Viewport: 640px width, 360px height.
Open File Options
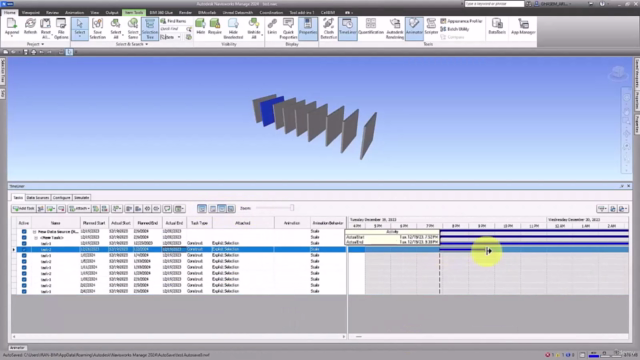click(61, 28)
